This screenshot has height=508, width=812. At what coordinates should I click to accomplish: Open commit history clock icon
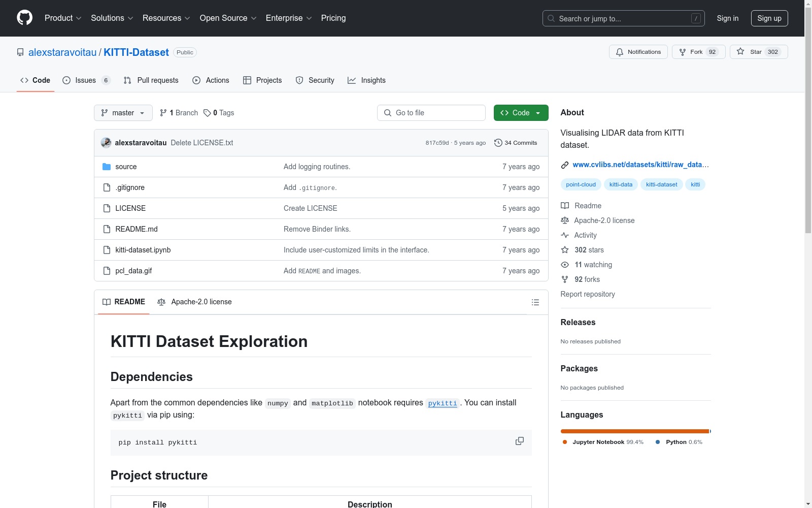point(498,143)
